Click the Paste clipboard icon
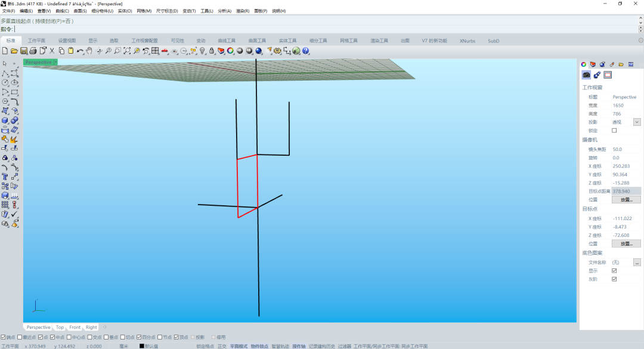Viewport: 644px width, 349px height. [x=70, y=51]
